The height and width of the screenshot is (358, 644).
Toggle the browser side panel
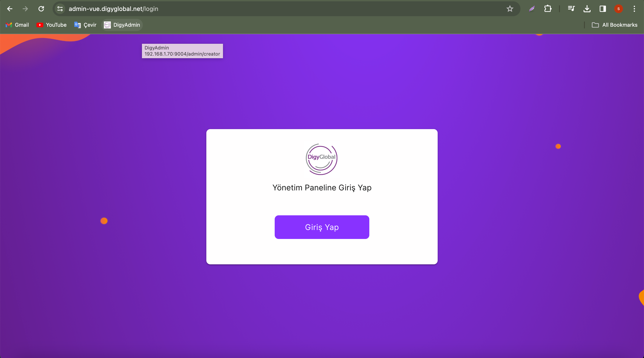coord(603,9)
